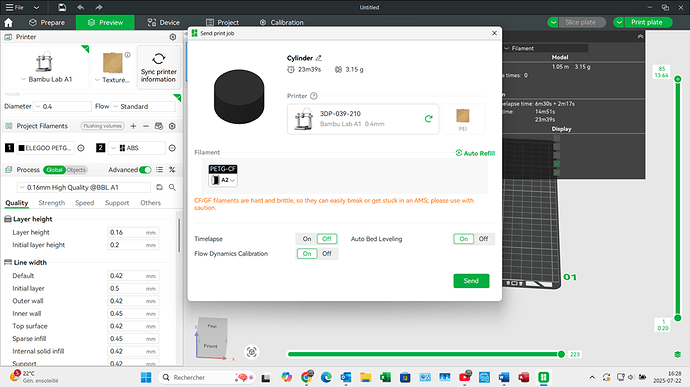This screenshot has width=690, height=387.
Task: Open the Prepare tab
Action: (47, 22)
